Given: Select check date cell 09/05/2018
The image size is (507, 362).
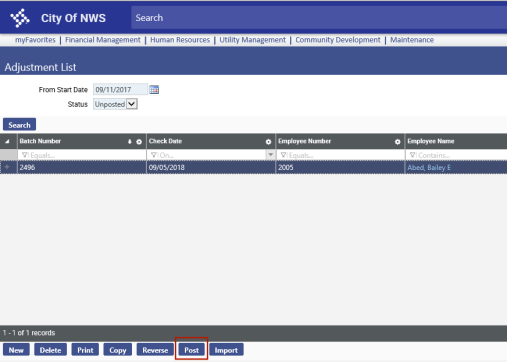Looking at the screenshot, I should pos(211,167).
